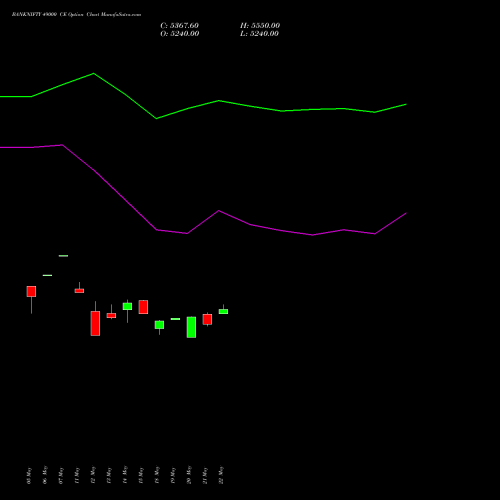Click the 07 May date label

point(61,475)
